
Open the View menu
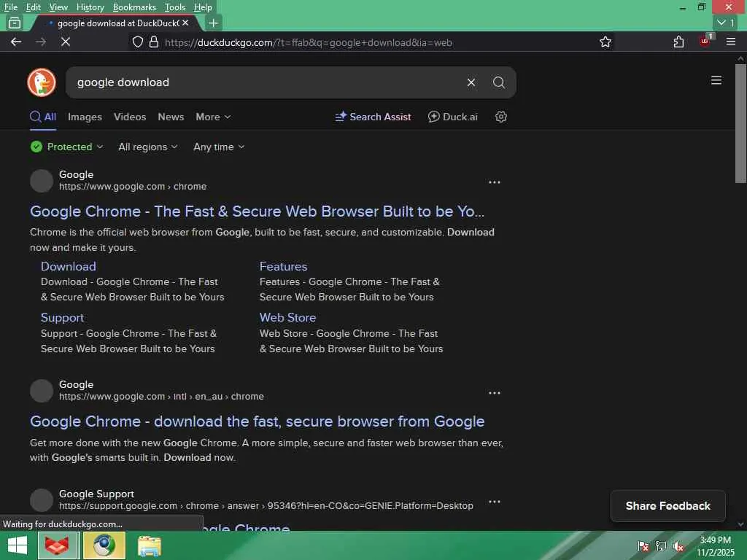(58, 7)
